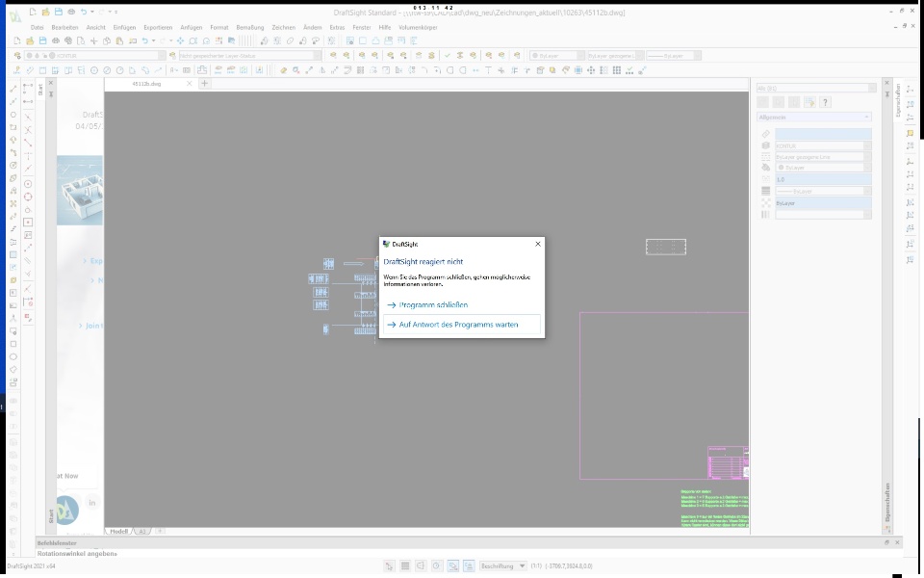The image size is (924, 578).
Task: Click the house model thumbnail in start panel
Action: pyautogui.click(x=80, y=191)
